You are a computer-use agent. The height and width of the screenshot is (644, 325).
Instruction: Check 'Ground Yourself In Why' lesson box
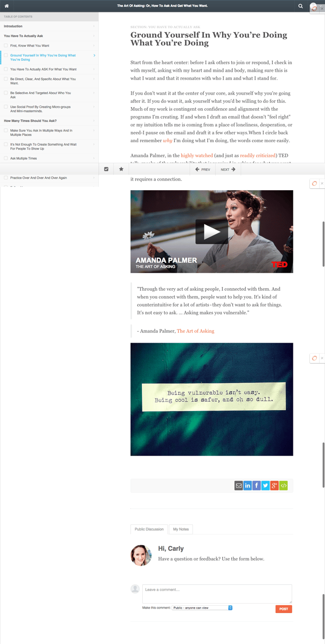point(6,55)
